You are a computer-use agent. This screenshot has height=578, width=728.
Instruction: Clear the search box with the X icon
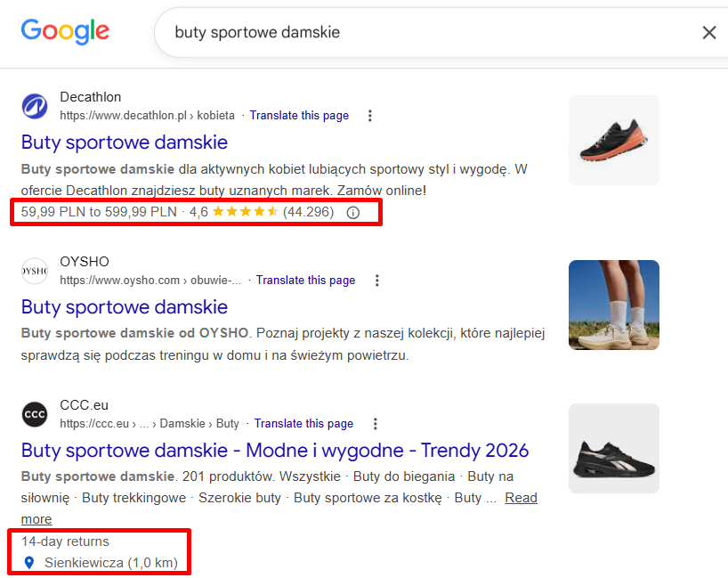pos(709,33)
